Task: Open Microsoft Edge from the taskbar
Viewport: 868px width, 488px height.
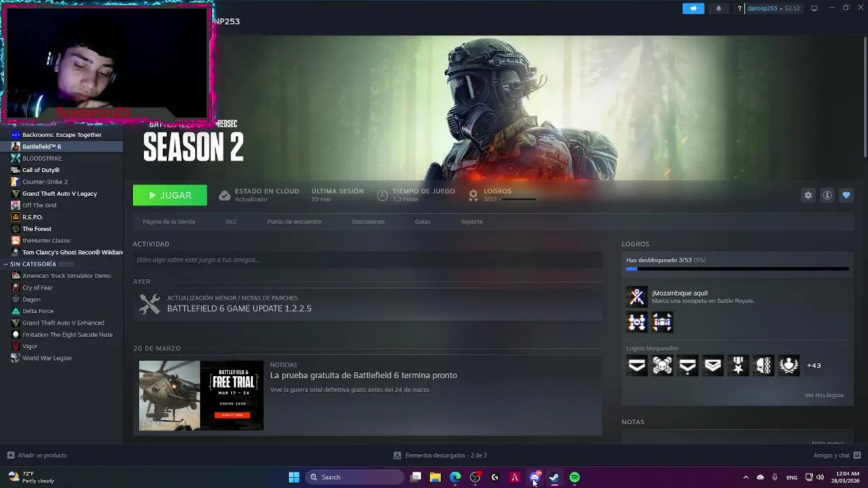Action: (455, 477)
